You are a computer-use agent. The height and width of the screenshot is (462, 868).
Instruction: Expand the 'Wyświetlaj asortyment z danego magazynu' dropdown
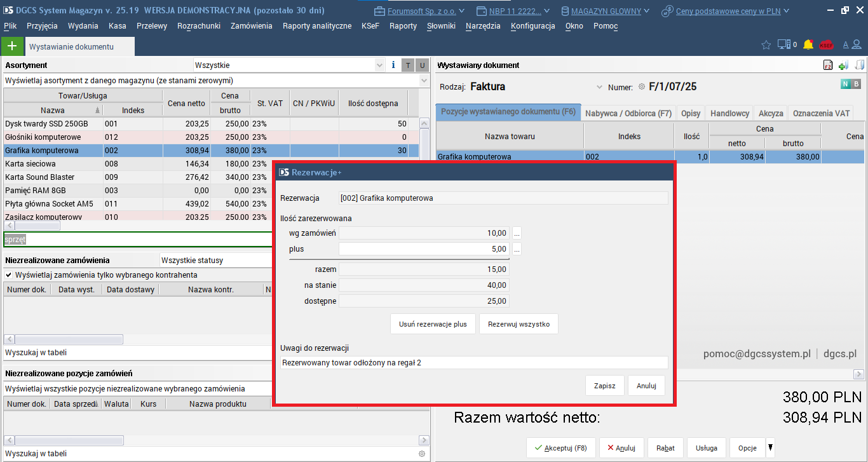pos(424,81)
